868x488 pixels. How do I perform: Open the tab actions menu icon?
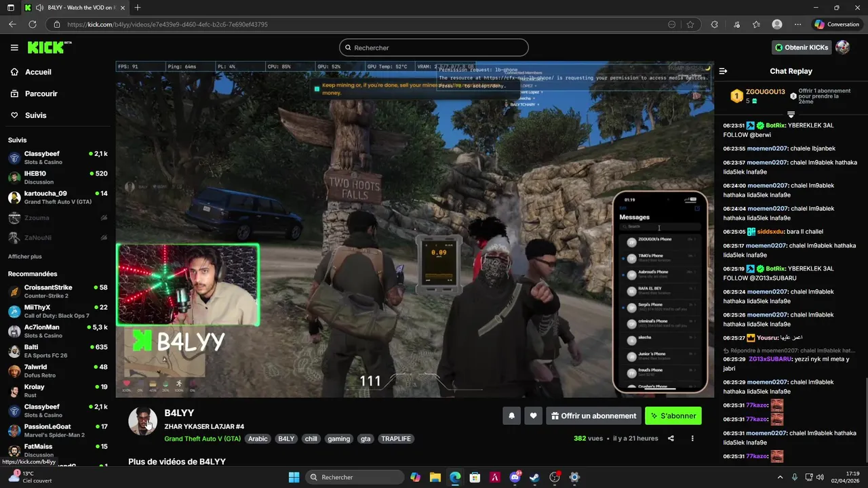click(x=11, y=7)
